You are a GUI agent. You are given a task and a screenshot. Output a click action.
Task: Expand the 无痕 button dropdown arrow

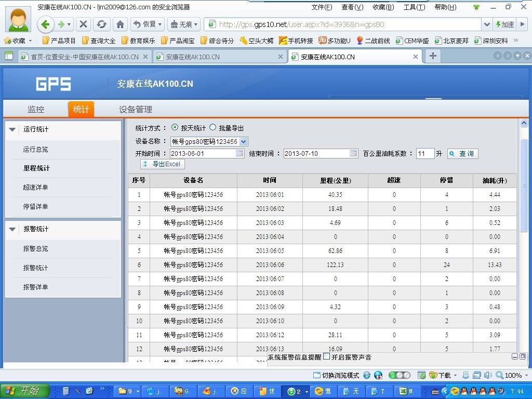click(196, 24)
